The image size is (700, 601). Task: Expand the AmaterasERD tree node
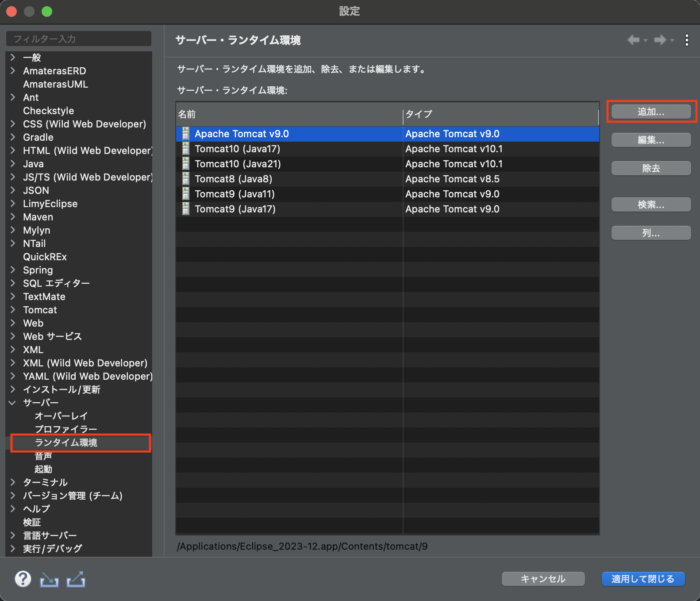[x=13, y=70]
